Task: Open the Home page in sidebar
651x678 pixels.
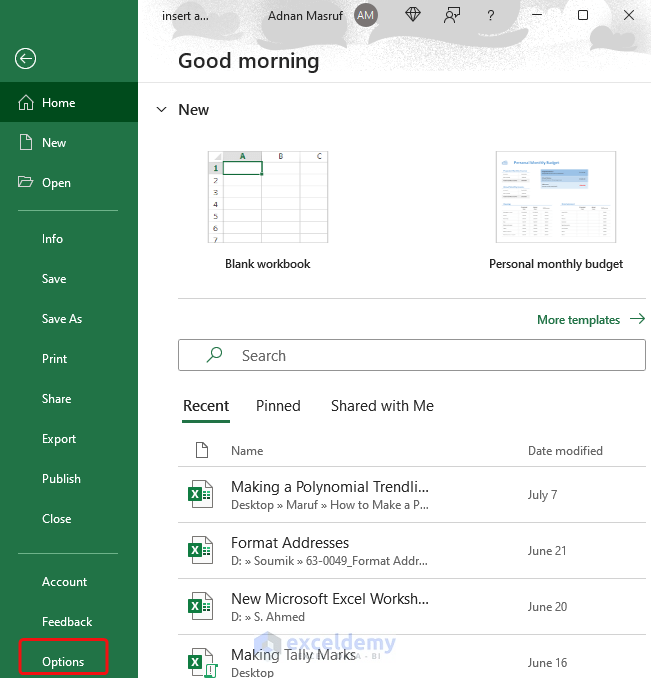Action: [x=69, y=102]
